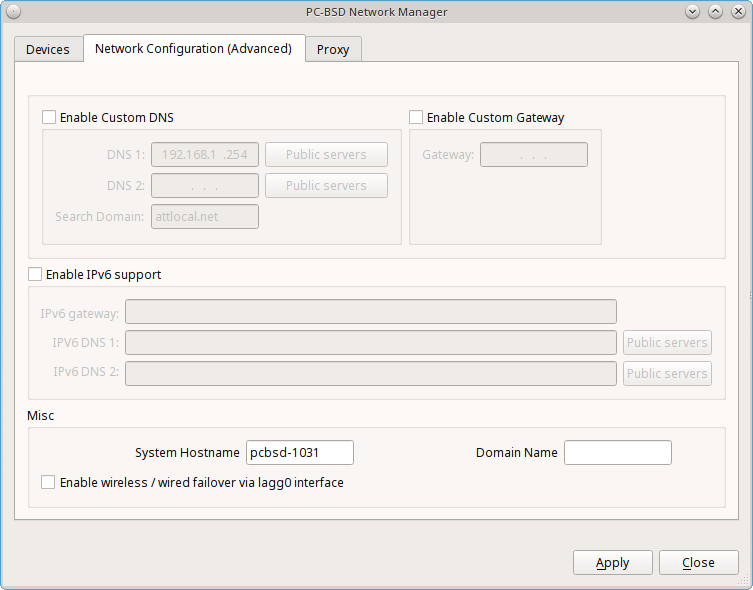753x590 pixels.
Task: Select the Network Configuration (Advanced) tab
Action: (194, 48)
